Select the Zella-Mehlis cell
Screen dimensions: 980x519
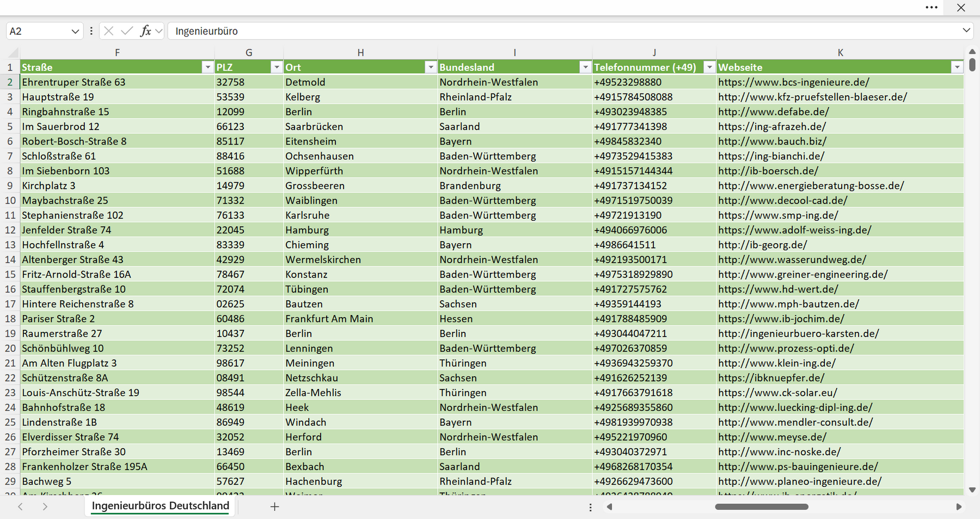pos(360,393)
